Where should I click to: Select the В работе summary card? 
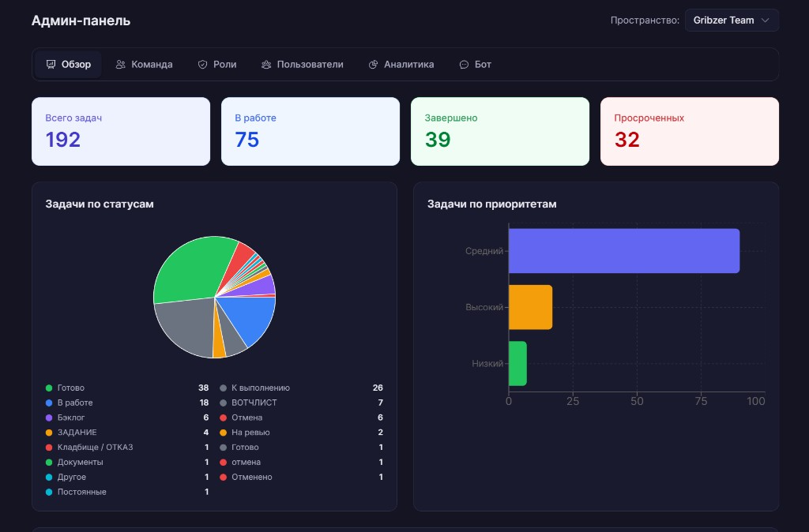tap(310, 131)
